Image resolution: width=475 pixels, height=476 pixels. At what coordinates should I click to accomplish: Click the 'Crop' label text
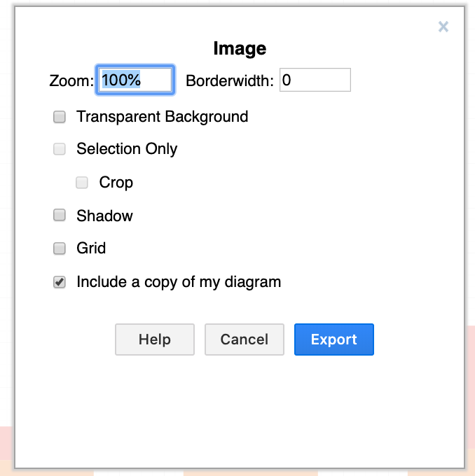(116, 183)
